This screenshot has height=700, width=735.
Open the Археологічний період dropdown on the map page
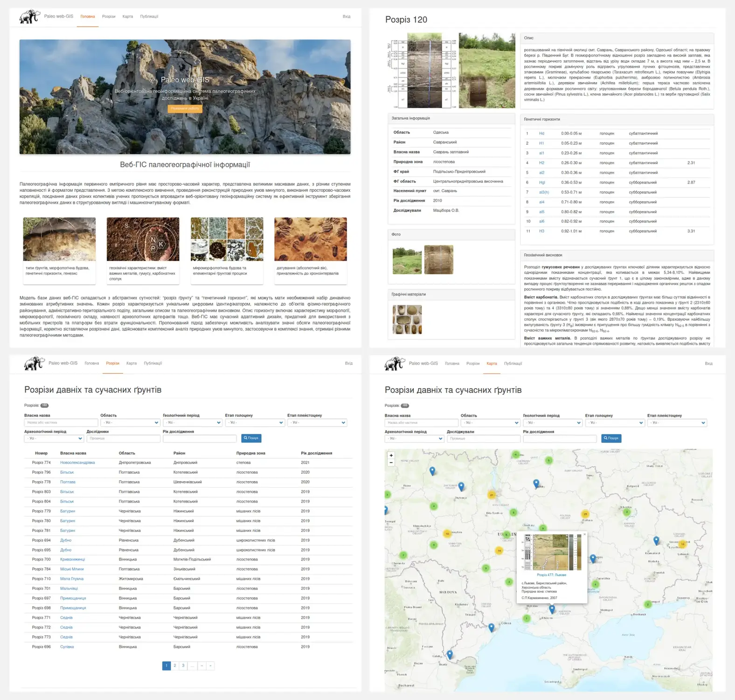414,439
